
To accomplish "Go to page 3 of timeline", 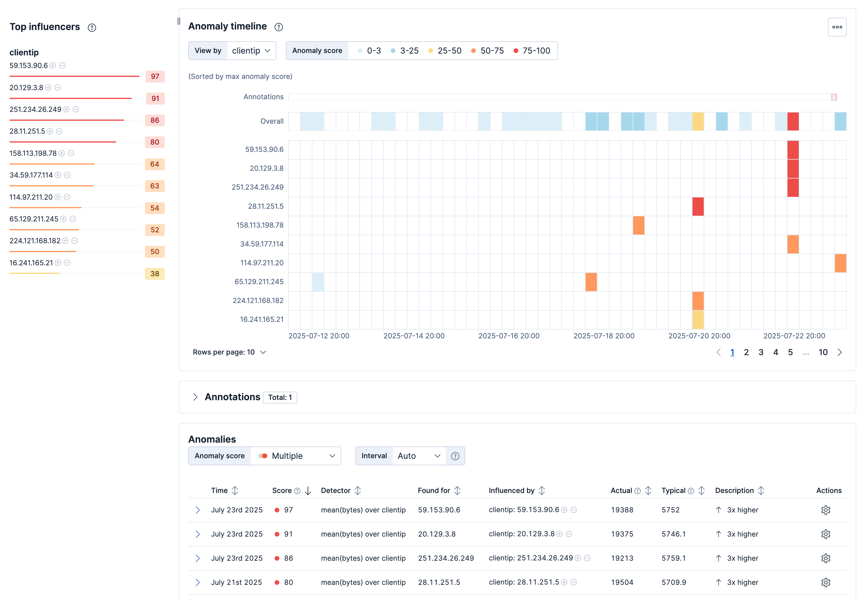I will coord(761,353).
